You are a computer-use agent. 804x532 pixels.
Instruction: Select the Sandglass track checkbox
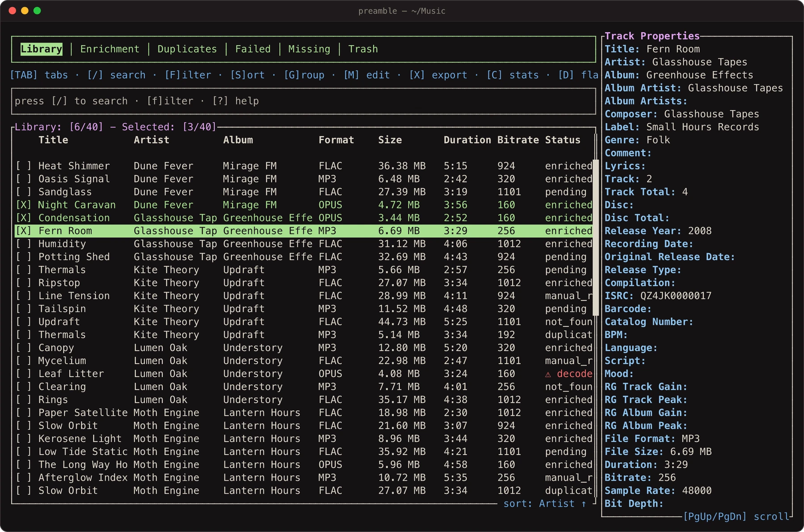point(24,192)
